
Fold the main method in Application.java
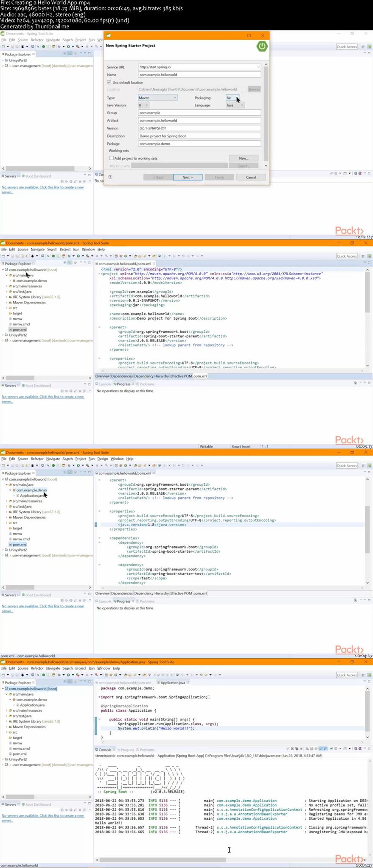pyautogui.click(x=99, y=719)
